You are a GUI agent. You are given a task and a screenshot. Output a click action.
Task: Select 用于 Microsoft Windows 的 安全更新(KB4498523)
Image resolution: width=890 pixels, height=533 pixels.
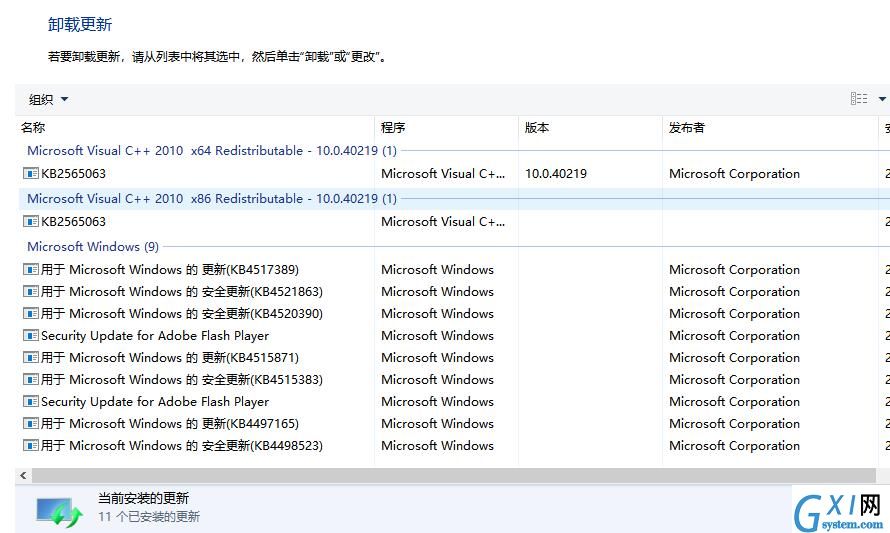pyautogui.click(x=182, y=446)
